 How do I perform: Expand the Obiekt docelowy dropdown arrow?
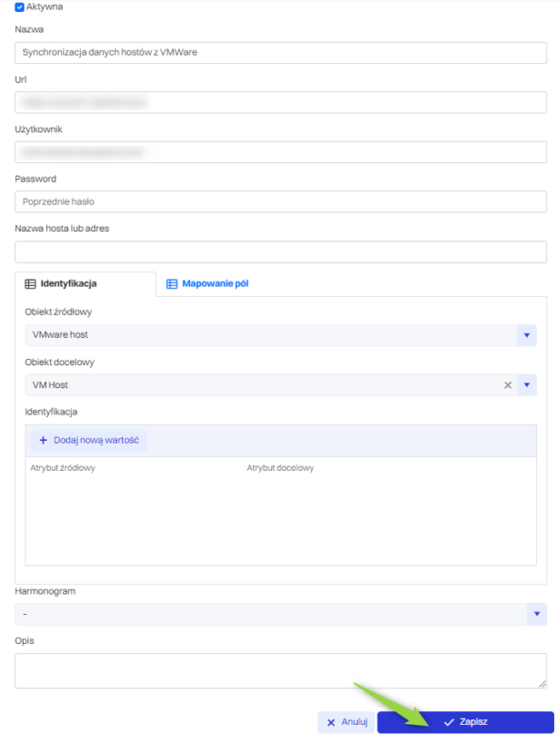[527, 385]
